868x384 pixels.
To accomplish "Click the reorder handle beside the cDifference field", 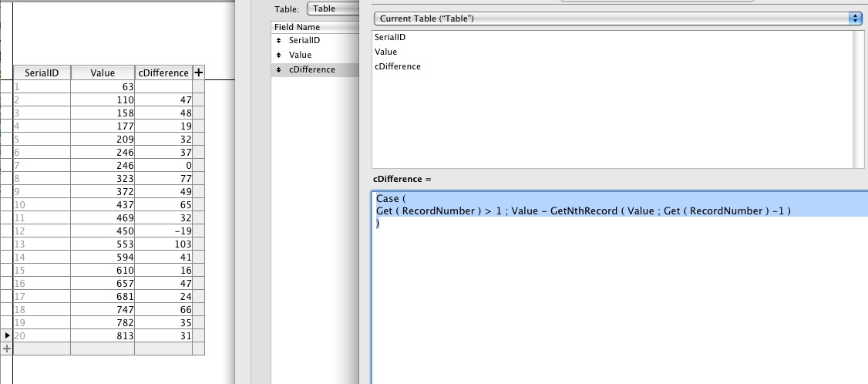I will click(x=279, y=69).
